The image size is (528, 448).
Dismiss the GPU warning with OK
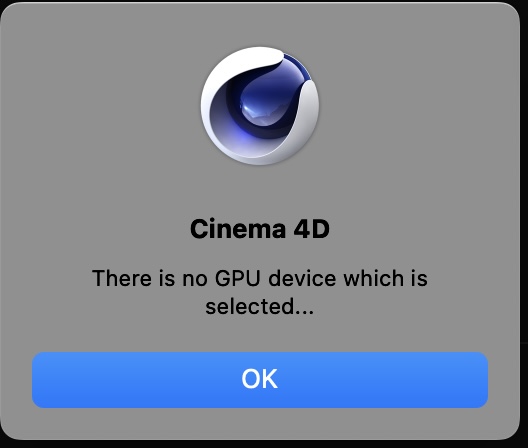(260, 380)
